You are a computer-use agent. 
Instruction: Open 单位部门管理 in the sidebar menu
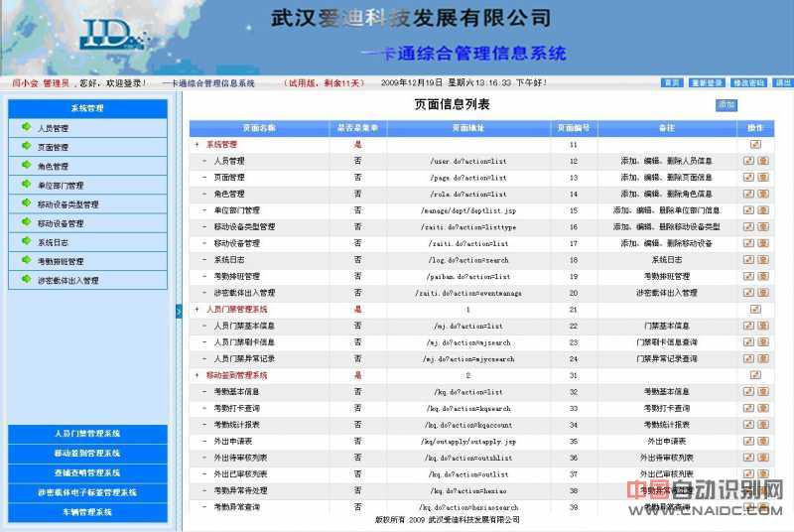coord(61,186)
